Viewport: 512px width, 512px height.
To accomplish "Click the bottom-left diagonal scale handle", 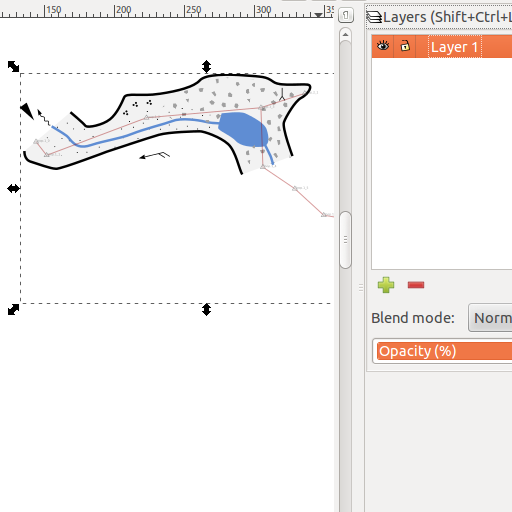I will (x=13, y=310).
